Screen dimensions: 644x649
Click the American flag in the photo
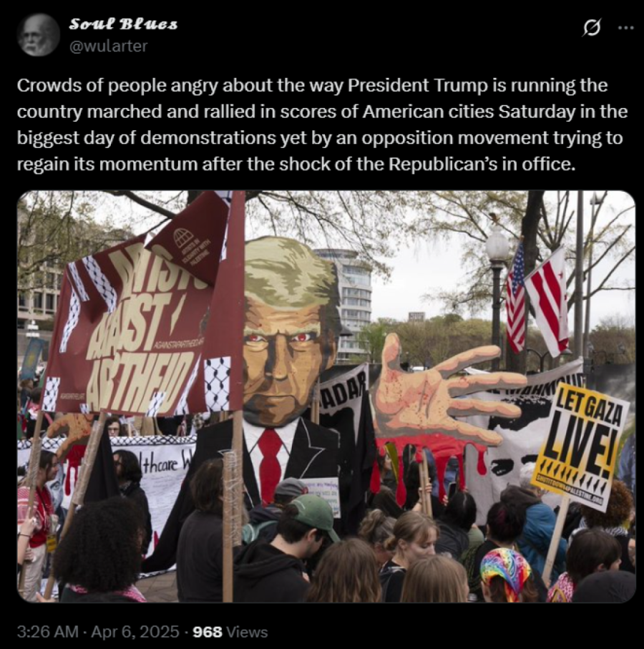tap(515, 298)
